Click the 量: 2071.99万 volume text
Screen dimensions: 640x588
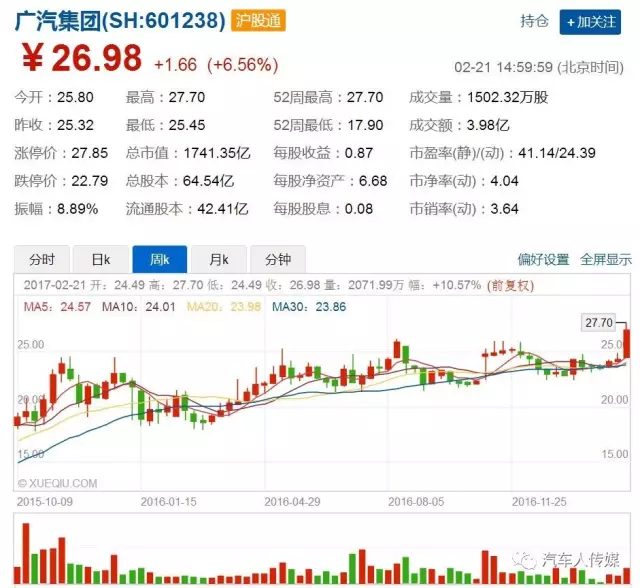pyautogui.click(x=364, y=285)
